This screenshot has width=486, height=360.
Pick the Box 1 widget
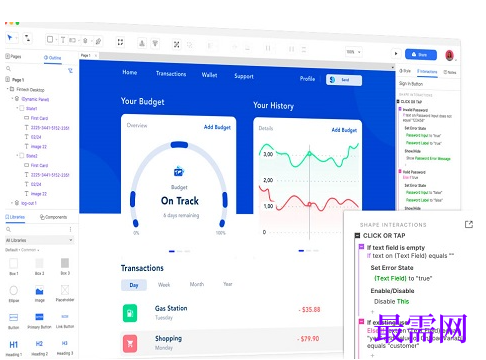14,266
